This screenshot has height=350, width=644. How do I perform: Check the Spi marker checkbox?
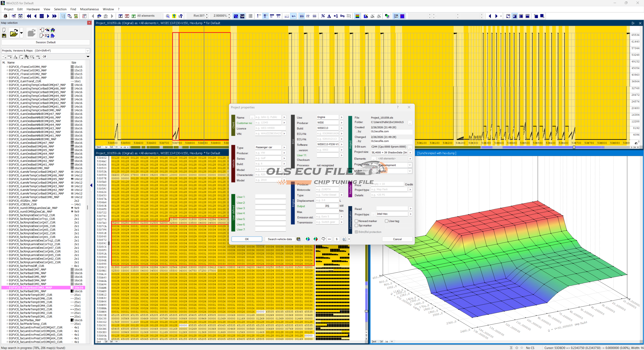[356, 226]
